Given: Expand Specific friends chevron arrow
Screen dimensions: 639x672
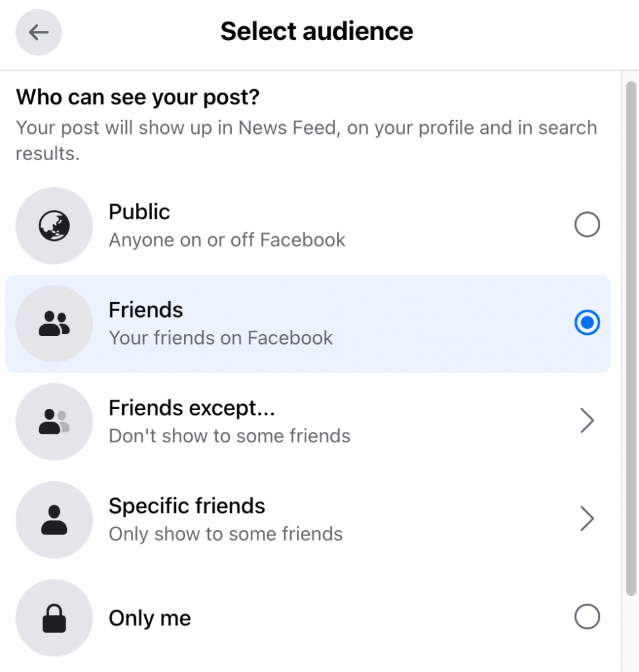Looking at the screenshot, I should pos(587,519).
